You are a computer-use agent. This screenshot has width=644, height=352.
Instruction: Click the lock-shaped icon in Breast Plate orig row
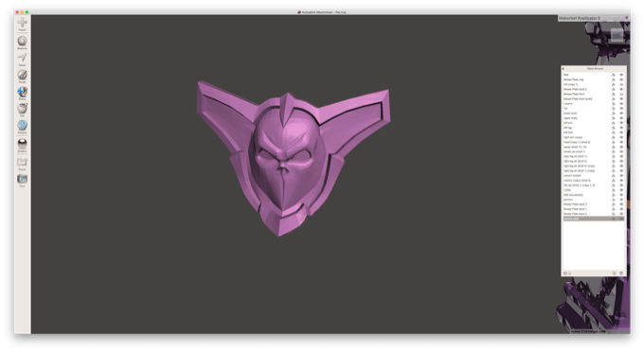pos(614,79)
